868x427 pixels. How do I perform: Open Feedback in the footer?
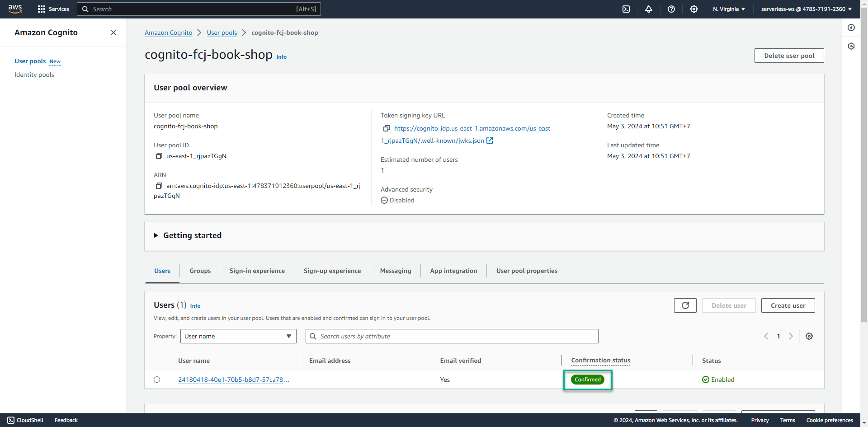[66, 420]
